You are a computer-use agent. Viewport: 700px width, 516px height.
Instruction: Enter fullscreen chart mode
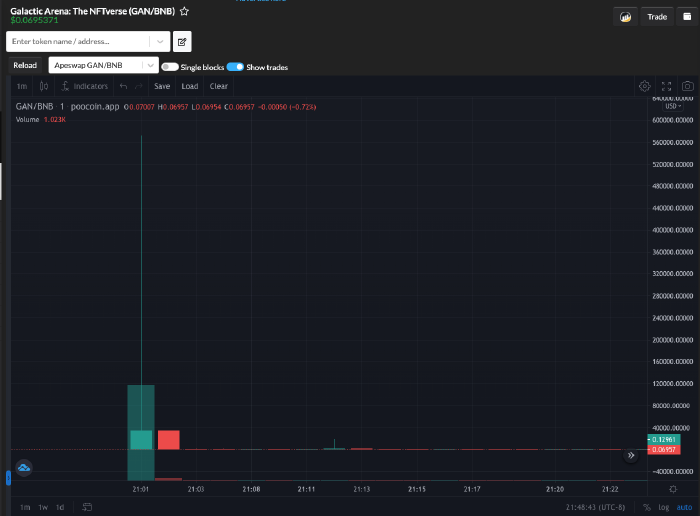click(x=665, y=86)
